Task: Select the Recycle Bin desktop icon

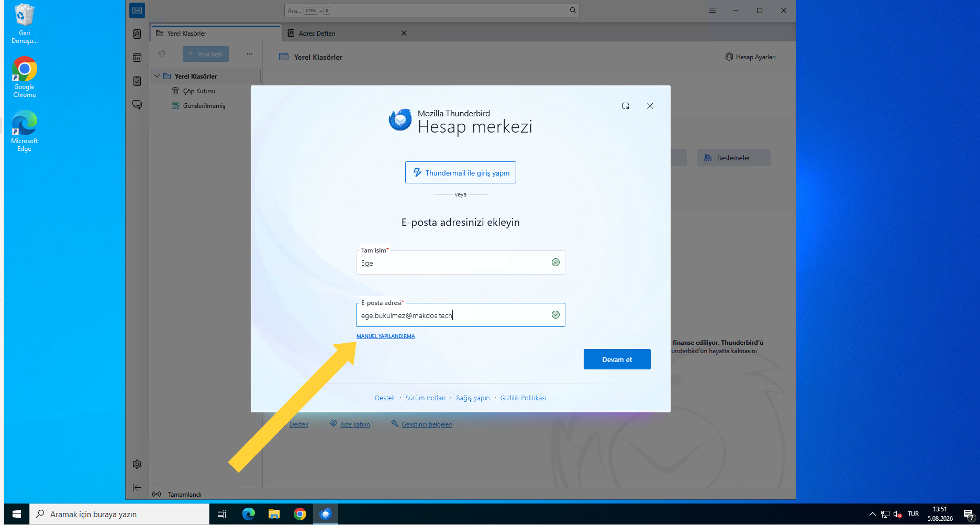Action: click(25, 24)
